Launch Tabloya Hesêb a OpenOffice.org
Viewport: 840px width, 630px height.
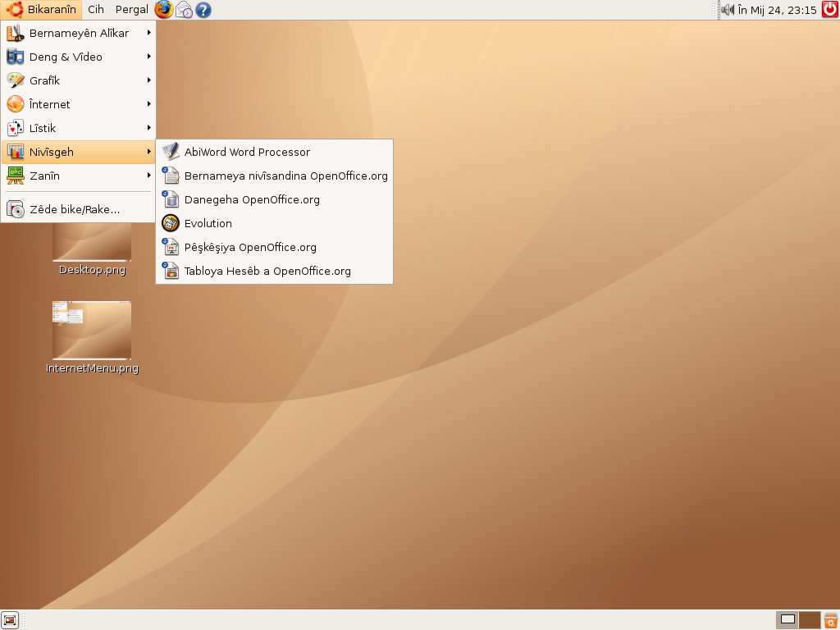[x=274, y=271]
